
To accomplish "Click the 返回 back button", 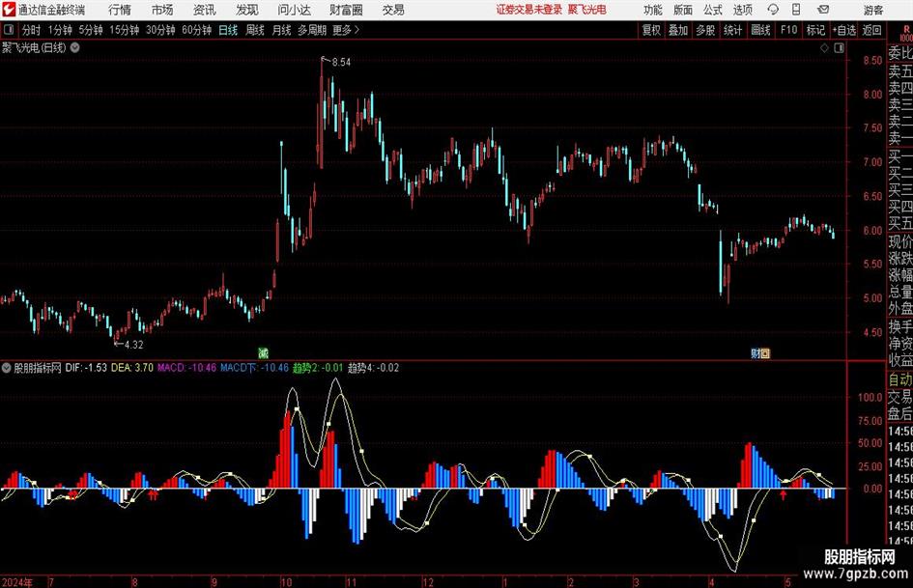I will pos(871,30).
